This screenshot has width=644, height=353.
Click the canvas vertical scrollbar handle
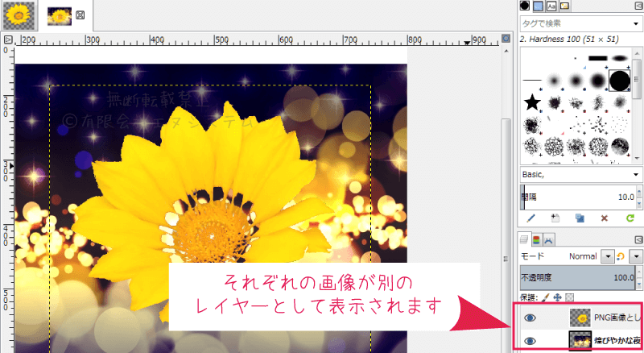click(x=506, y=235)
